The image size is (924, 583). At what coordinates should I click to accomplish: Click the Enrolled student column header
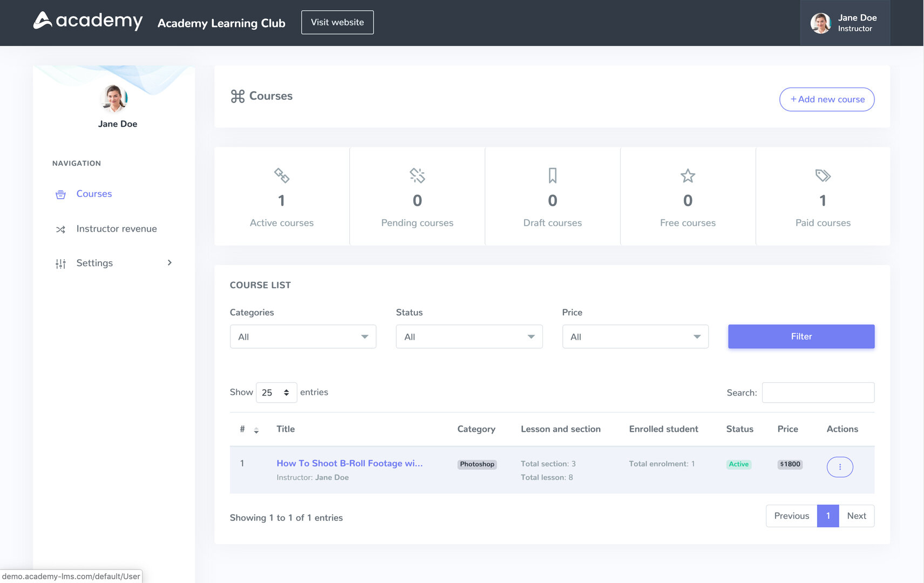pos(663,429)
